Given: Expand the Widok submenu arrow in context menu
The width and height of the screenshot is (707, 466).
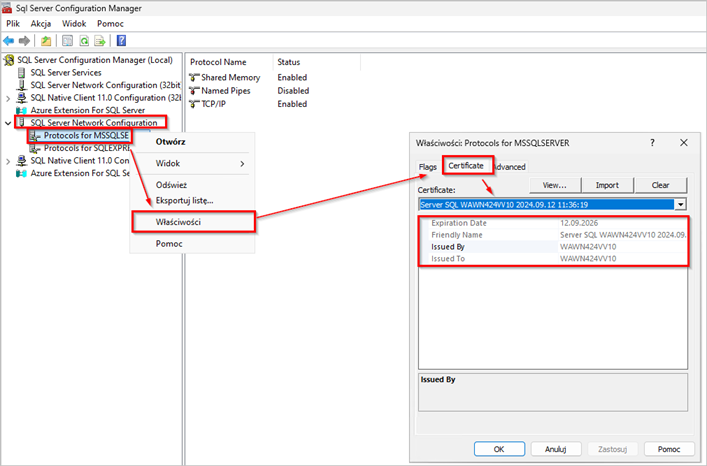Looking at the screenshot, I should coord(242,164).
